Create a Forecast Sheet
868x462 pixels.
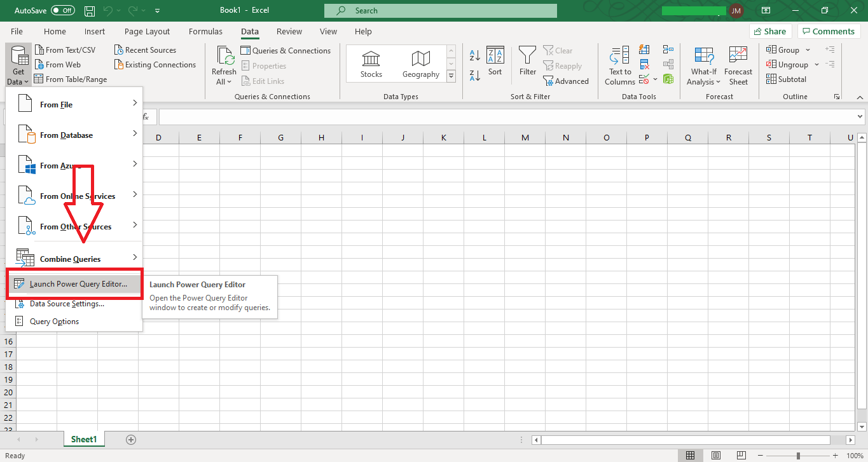pos(738,65)
